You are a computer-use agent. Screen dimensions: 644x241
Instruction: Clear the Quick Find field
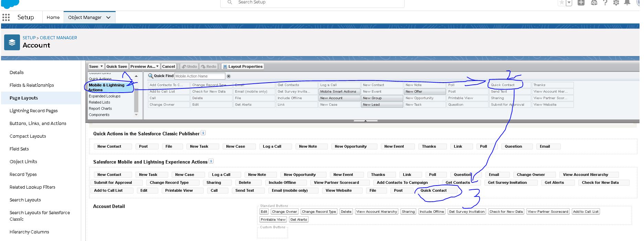(228, 76)
